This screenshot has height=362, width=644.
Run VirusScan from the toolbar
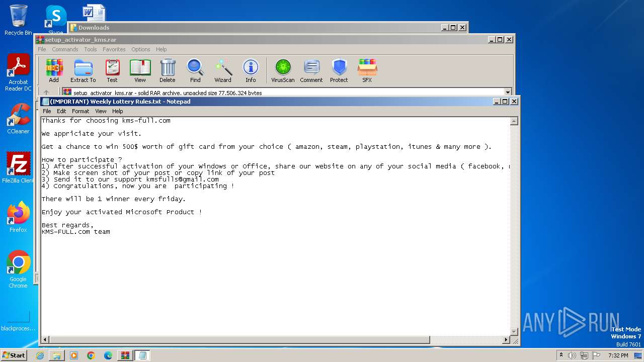click(283, 71)
